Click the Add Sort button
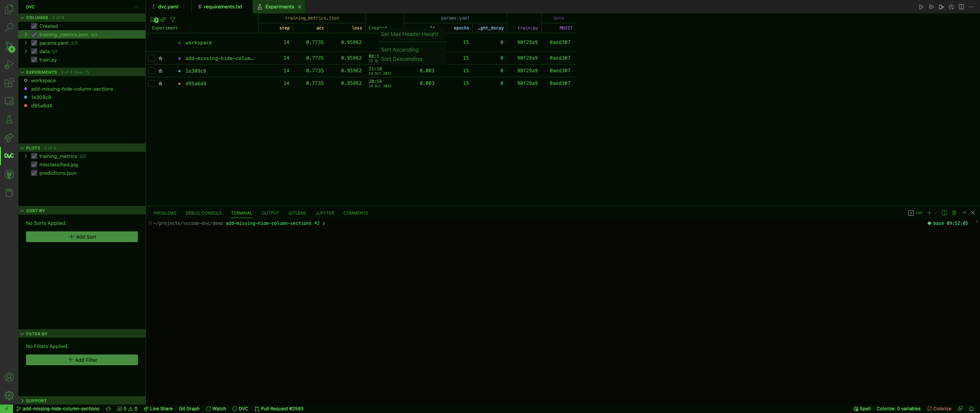980x413 pixels. click(x=82, y=237)
